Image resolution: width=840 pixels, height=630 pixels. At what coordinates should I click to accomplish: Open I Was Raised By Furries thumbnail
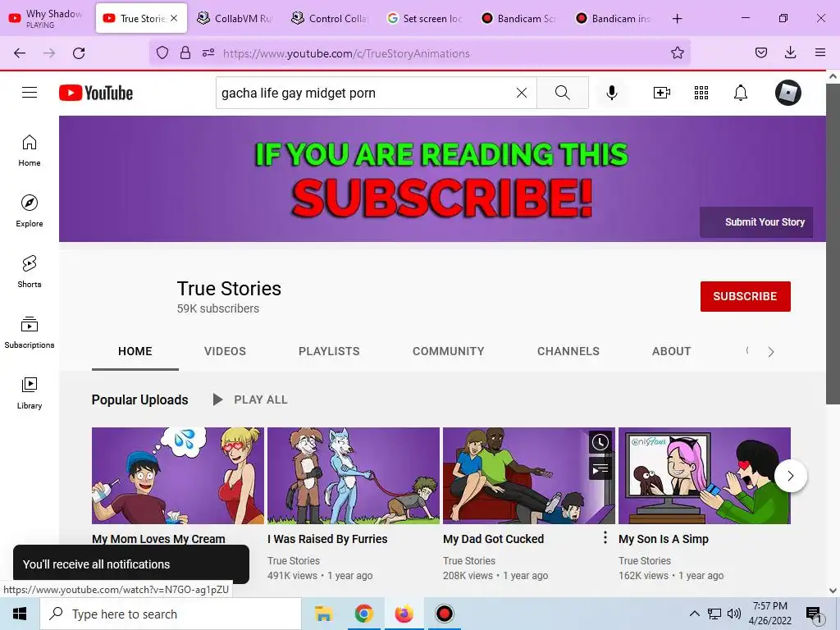[354, 476]
